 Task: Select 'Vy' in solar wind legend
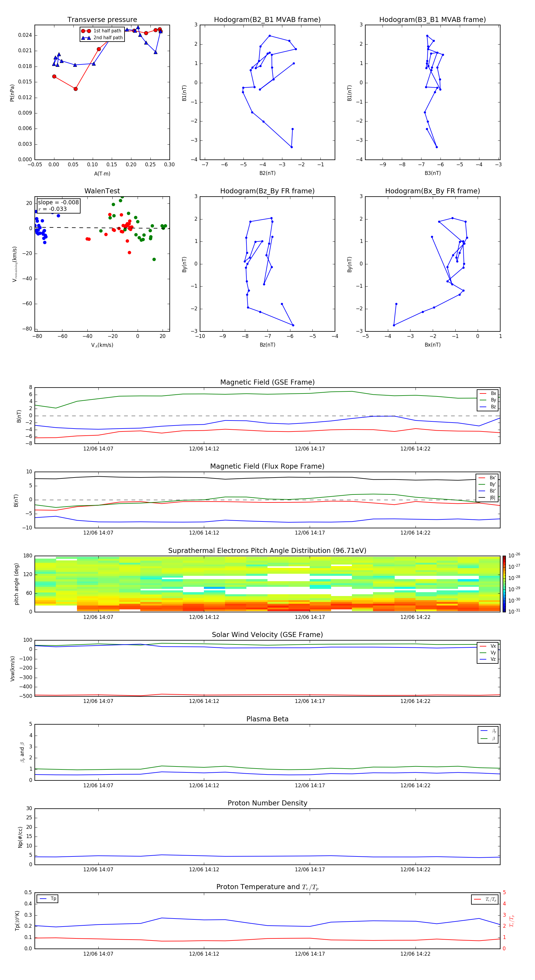(488, 652)
